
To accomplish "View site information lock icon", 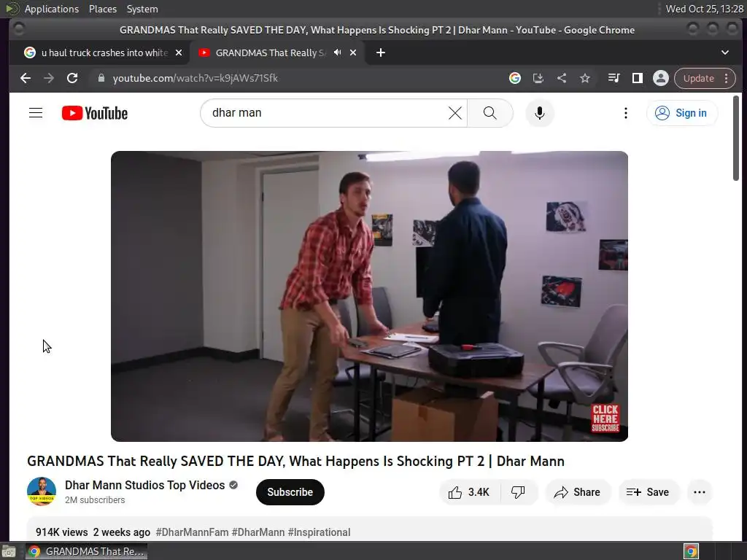I will pos(101,78).
